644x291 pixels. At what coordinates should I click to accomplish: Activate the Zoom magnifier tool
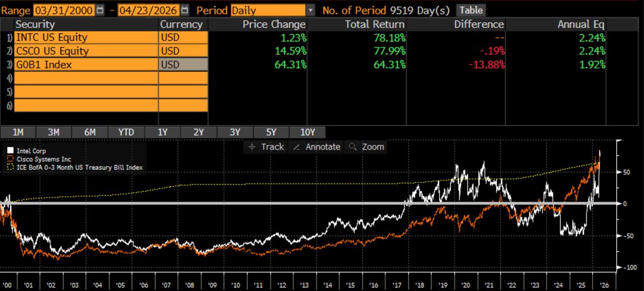pos(367,146)
